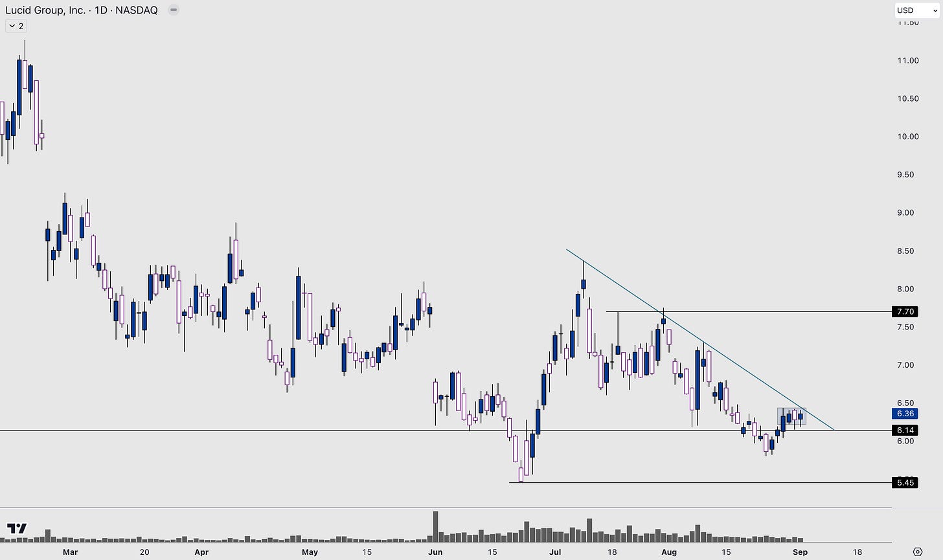The width and height of the screenshot is (943, 560).
Task: Click the Jun date axis label
Action: coord(435,552)
